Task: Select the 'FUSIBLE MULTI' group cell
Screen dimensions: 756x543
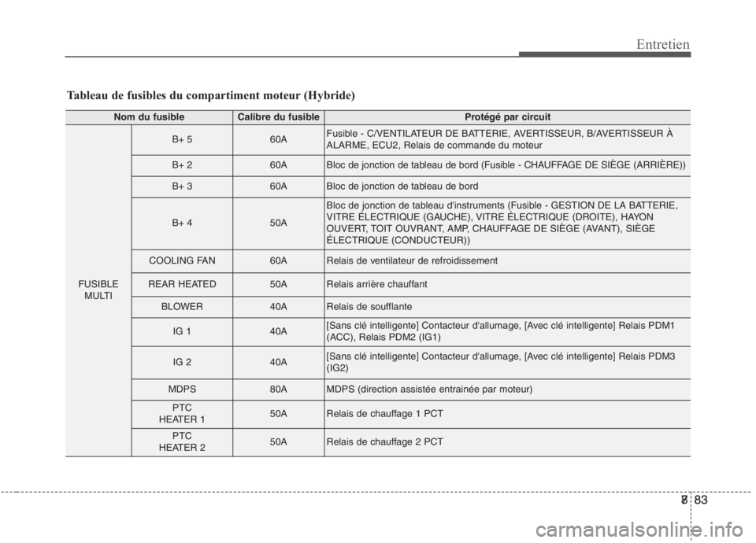Action: pos(98,290)
